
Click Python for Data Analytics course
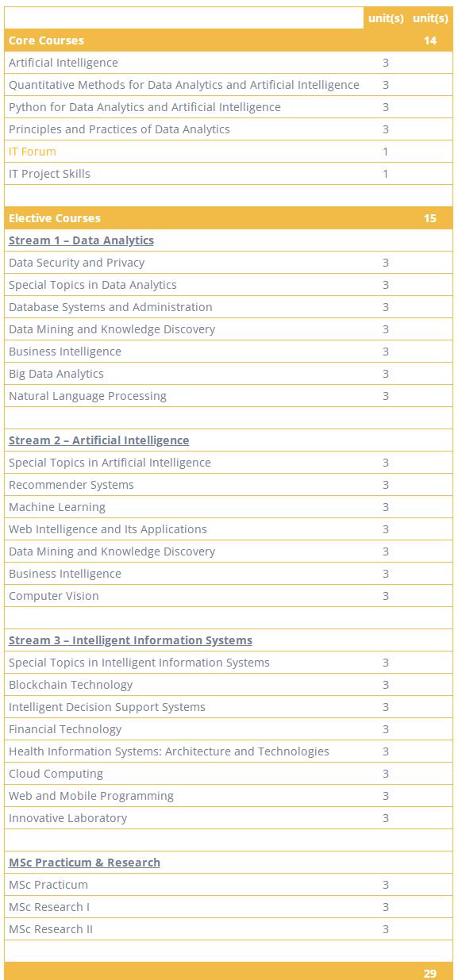[144, 107]
